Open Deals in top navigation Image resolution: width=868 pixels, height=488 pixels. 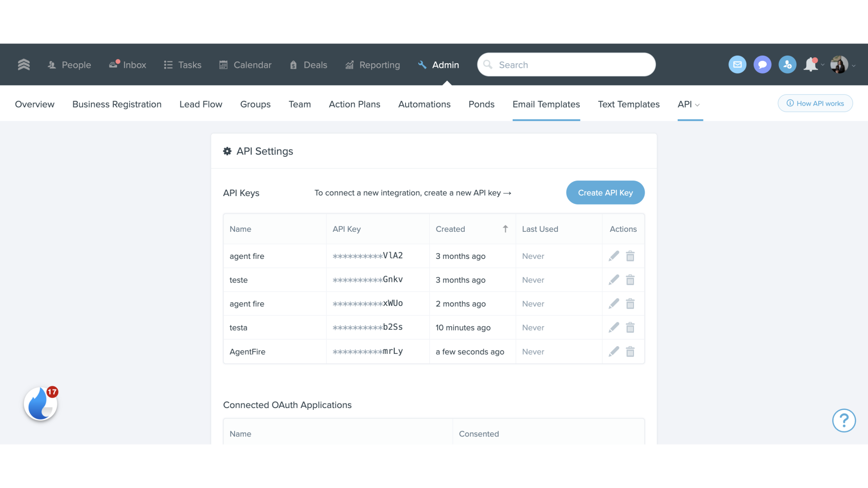[308, 65]
